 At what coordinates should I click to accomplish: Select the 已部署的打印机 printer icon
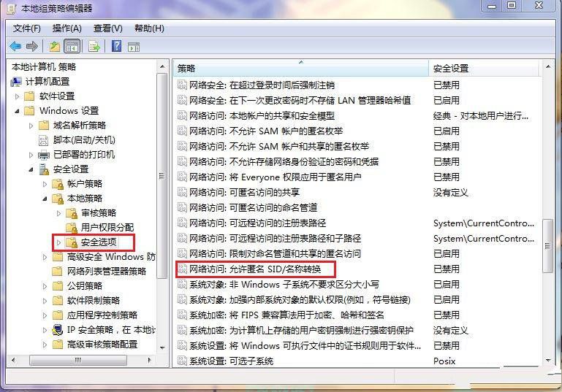[44, 155]
